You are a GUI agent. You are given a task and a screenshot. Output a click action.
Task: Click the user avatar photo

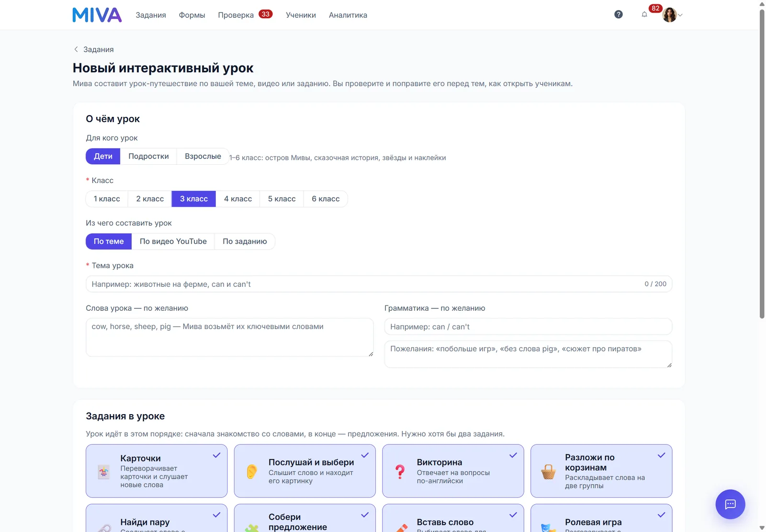[669, 15]
